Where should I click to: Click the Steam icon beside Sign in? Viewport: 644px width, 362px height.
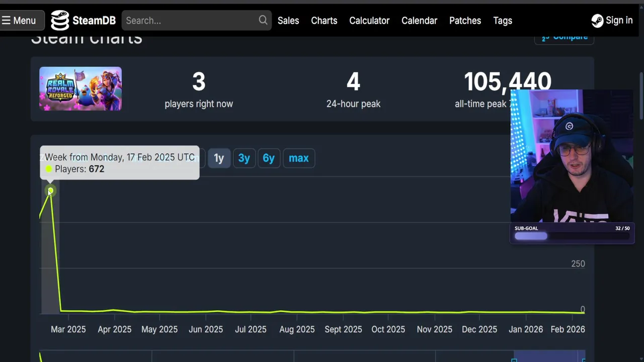click(597, 21)
